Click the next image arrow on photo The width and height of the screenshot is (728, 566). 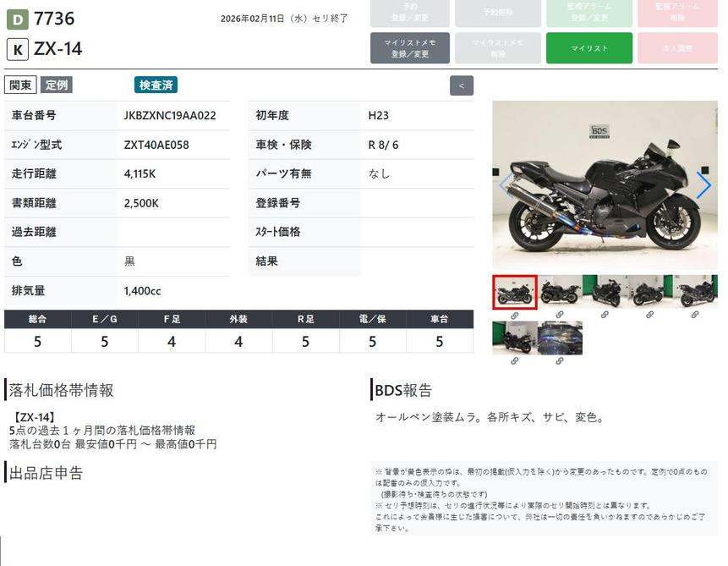click(703, 185)
